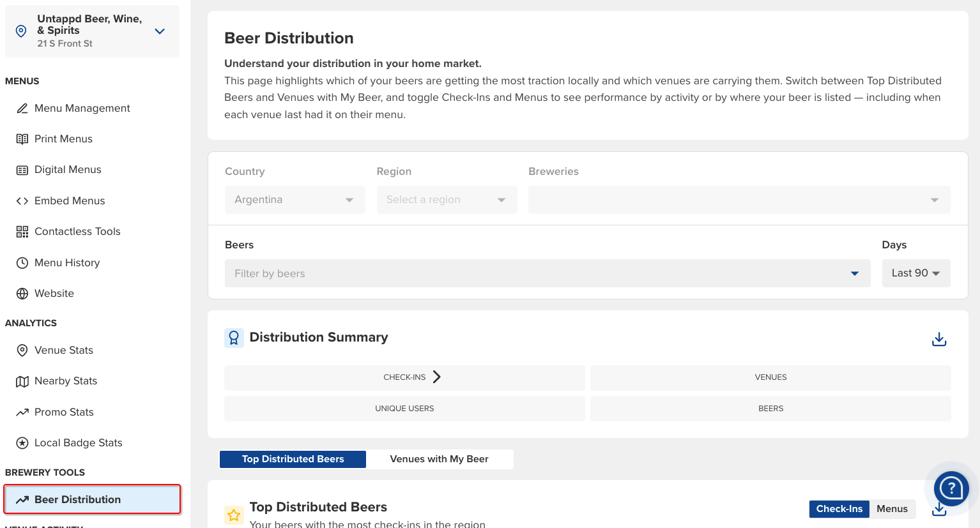Select the Check-Ins toggle option

point(839,509)
